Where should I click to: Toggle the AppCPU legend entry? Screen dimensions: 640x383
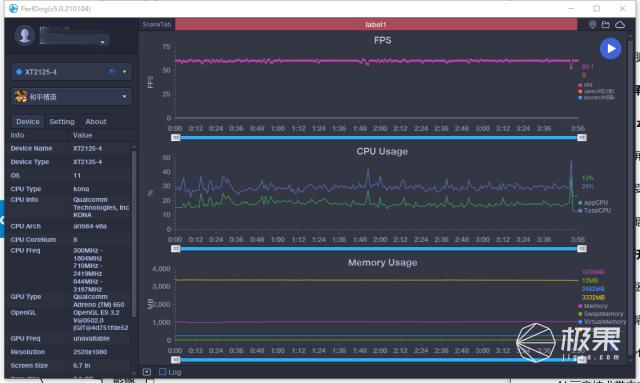coord(593,203)
